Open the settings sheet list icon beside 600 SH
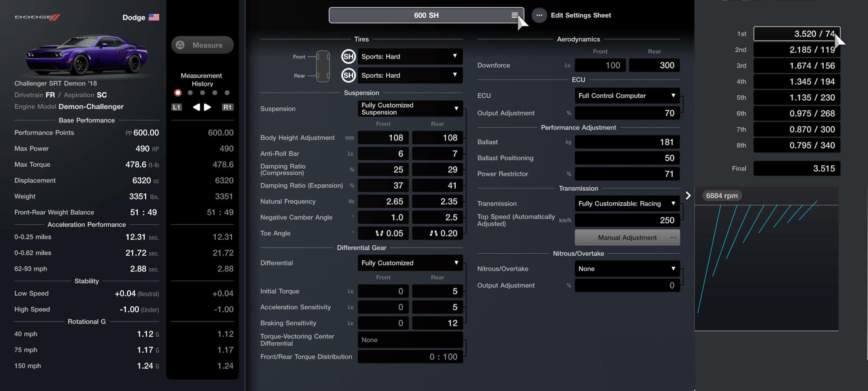The image size is (868, 391). pos(516,15)
